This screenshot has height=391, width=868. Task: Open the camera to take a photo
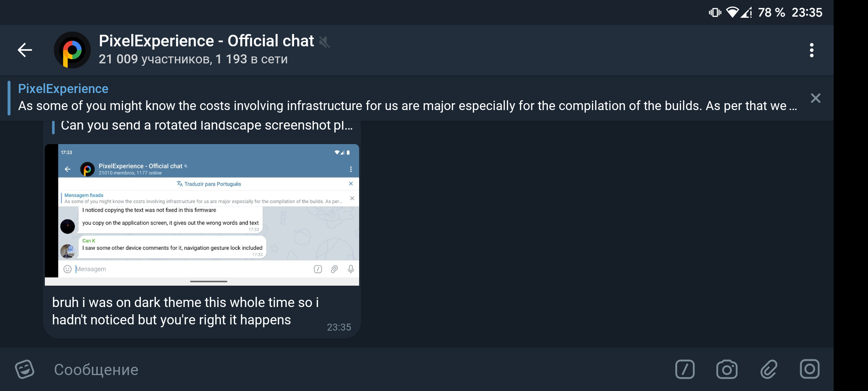point(727,369)
